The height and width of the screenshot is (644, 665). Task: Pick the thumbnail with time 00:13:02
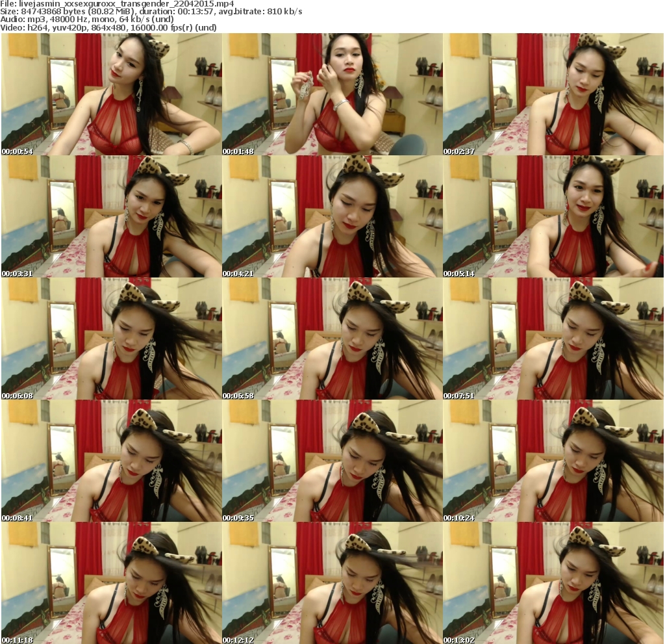pos(553,584)
